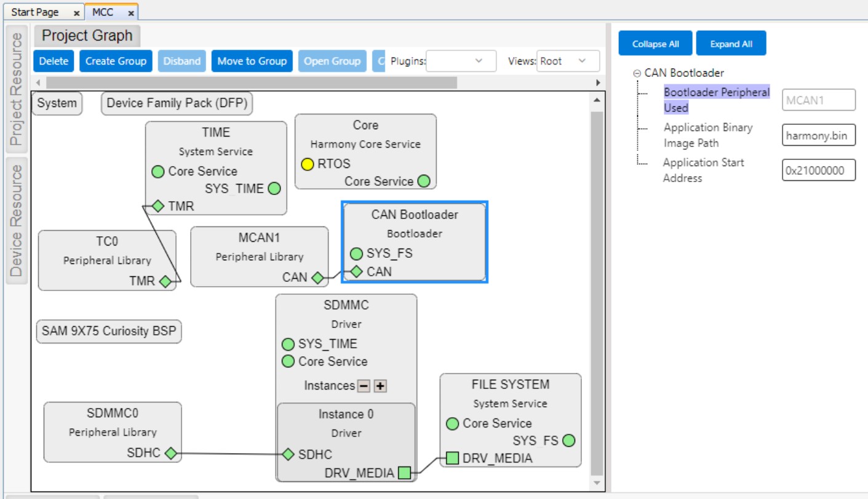Remove an SDMMC instance with minus button
The height and width of the screenshot is (499, 868).
point(364,386)
